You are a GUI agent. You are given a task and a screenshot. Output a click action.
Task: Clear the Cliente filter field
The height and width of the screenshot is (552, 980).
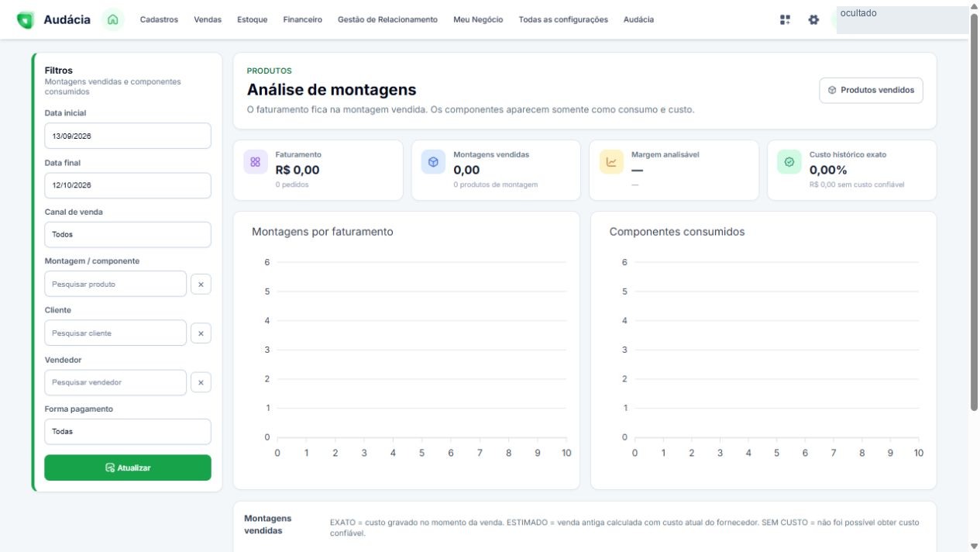tap(201, 333)
